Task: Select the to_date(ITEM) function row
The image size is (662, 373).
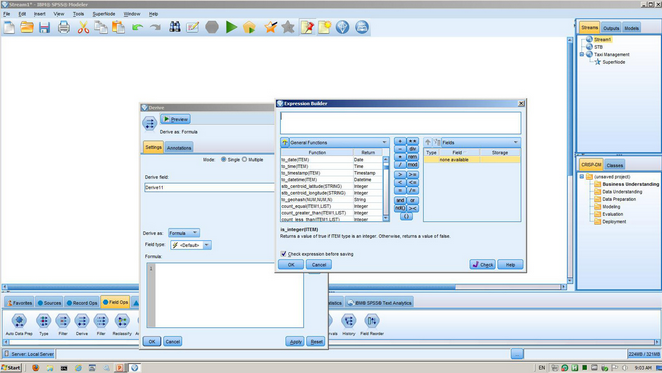Action: click(x=331, y=160)
